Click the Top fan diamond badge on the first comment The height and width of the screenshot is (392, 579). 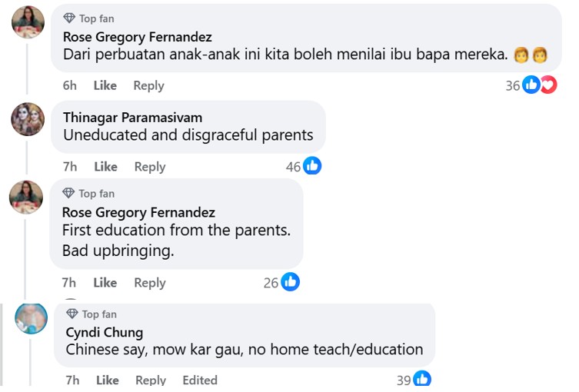click(x=69, y=18)
